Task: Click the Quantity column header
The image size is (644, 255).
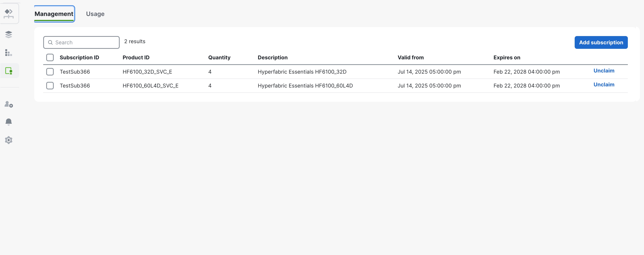Action: [x=219, y=57]
